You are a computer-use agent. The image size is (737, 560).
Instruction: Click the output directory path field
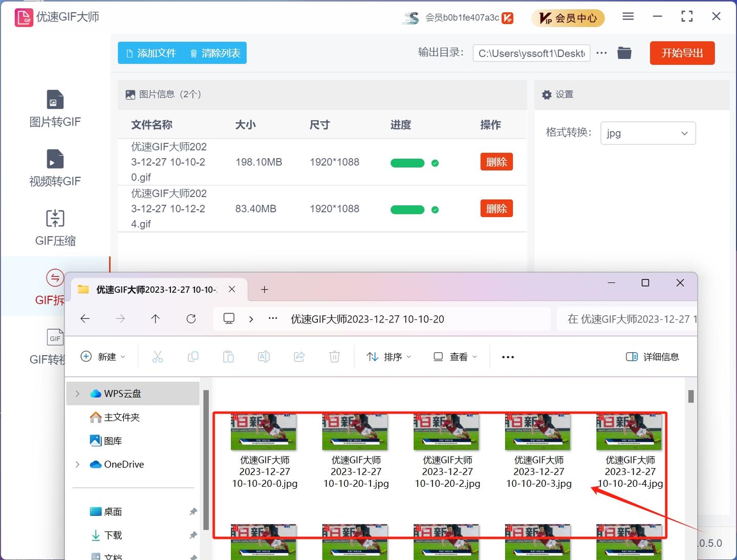(x=532, y=53)
